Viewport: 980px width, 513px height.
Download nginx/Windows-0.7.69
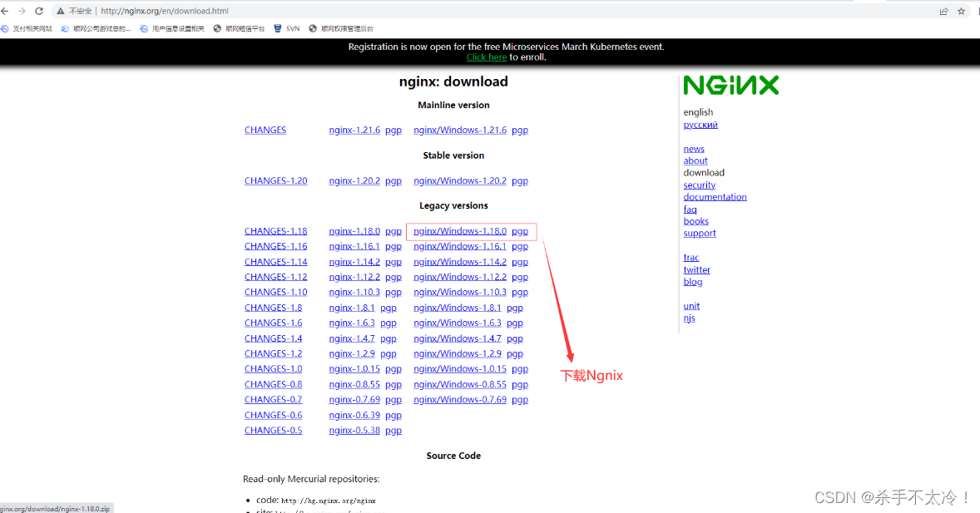point(460,399)
